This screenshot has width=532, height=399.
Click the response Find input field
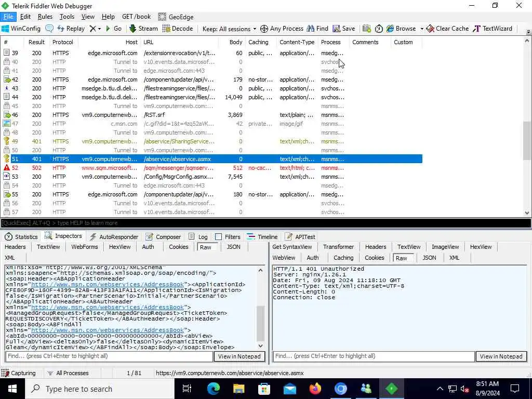click(x=374, y=356)
